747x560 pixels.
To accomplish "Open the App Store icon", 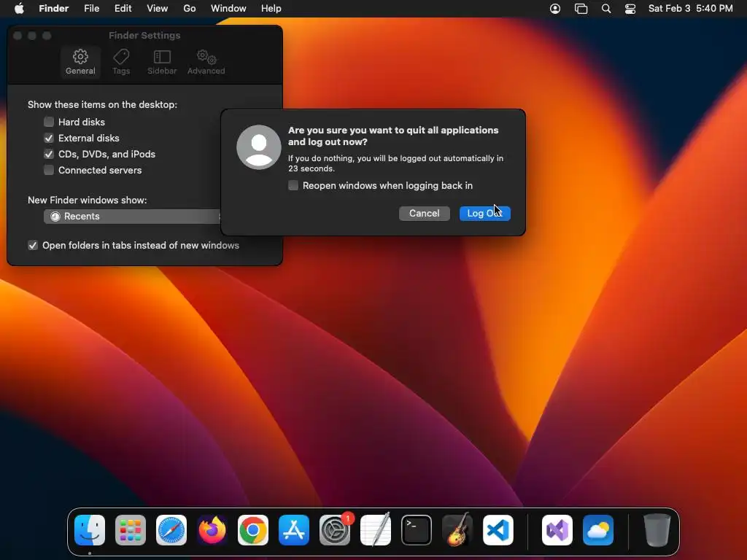I will pyautogui.click(x=294, y=530).
